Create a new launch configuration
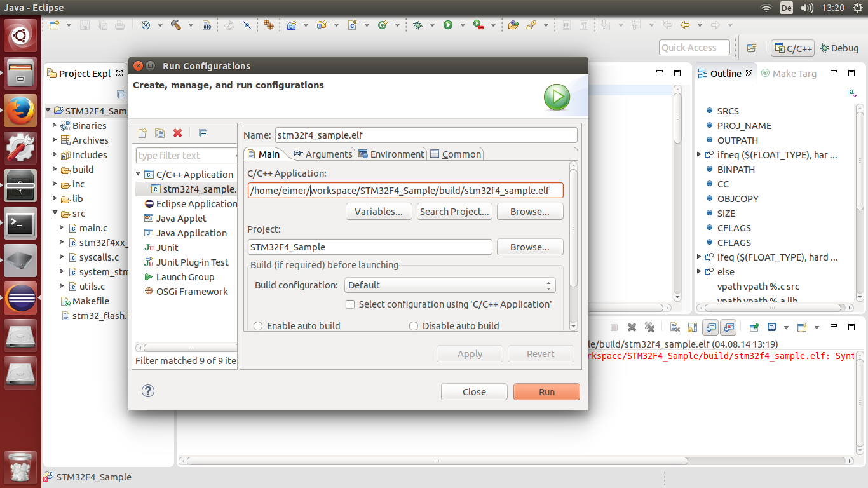The image size is (868, 488). pyautogui.click(x=142, y=133)
